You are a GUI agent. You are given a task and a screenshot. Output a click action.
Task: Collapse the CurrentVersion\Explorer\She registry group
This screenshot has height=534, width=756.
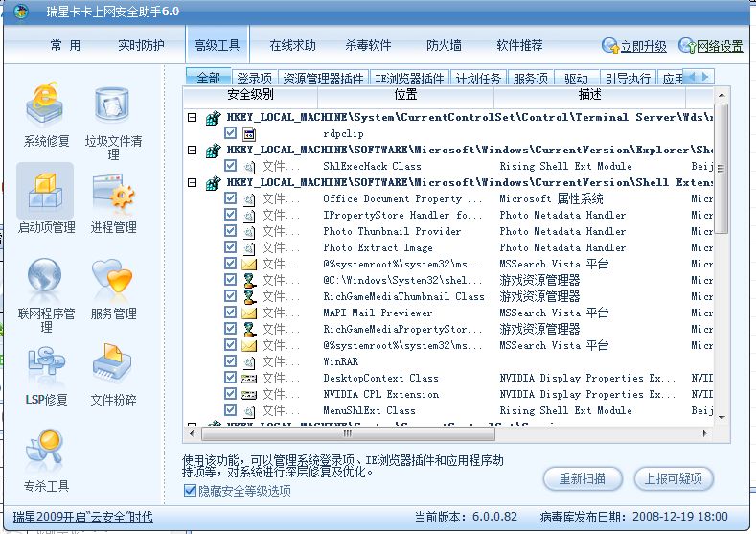coord(193,150)
